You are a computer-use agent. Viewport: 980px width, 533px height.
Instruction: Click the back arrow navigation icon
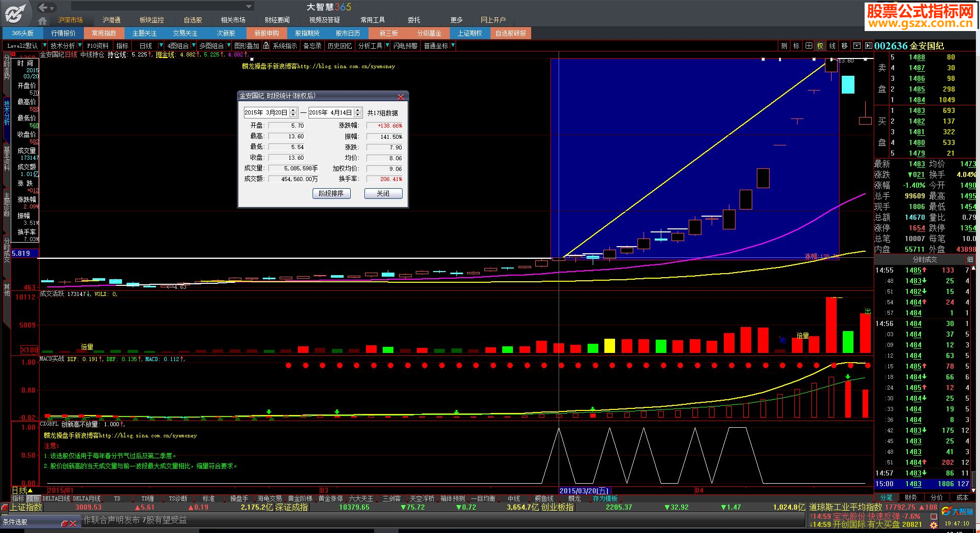(x=43, y=7)
